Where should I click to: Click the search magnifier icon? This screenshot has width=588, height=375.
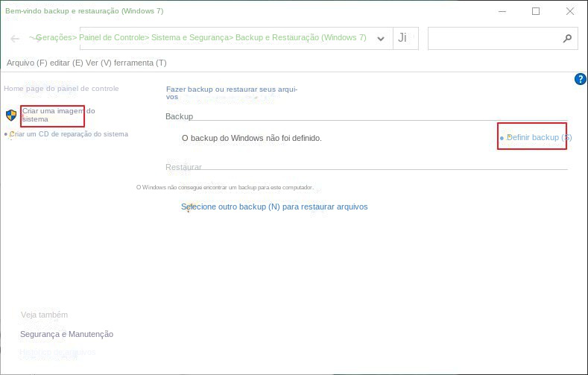pyautogui.click(x=567, y=38)
